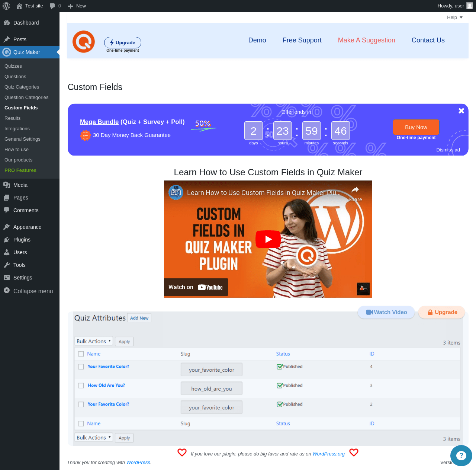Check the How Old Are You? row
The image size is (476, 470).
81,386
